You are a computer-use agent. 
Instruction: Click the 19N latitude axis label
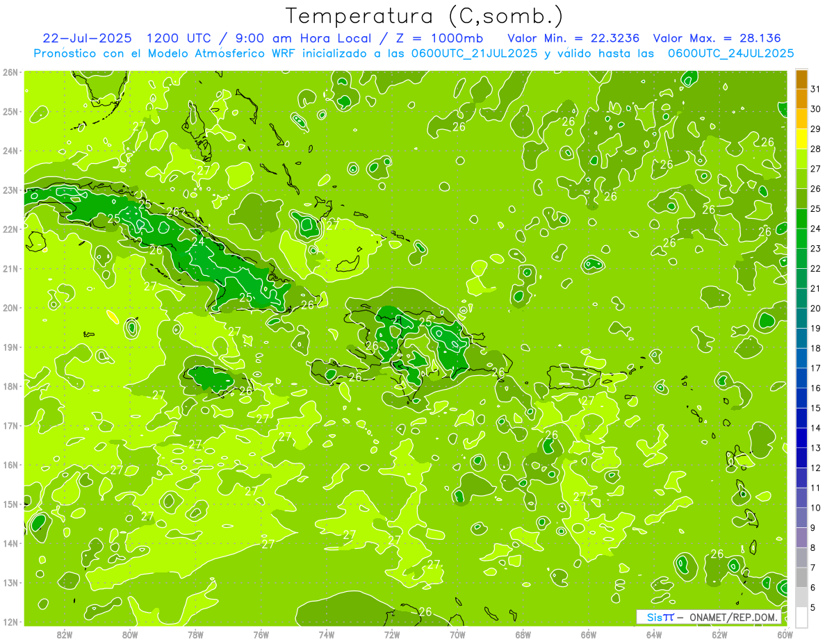(10, 347)
